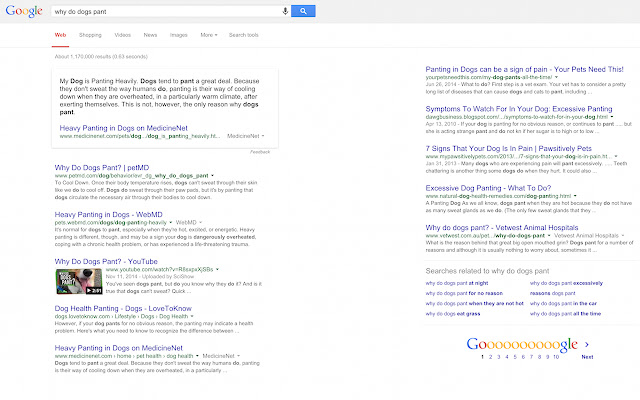Search related: why do dogs pant excessively
The height and width of the screenshot is (400, 640).
(x=566, y=283)
